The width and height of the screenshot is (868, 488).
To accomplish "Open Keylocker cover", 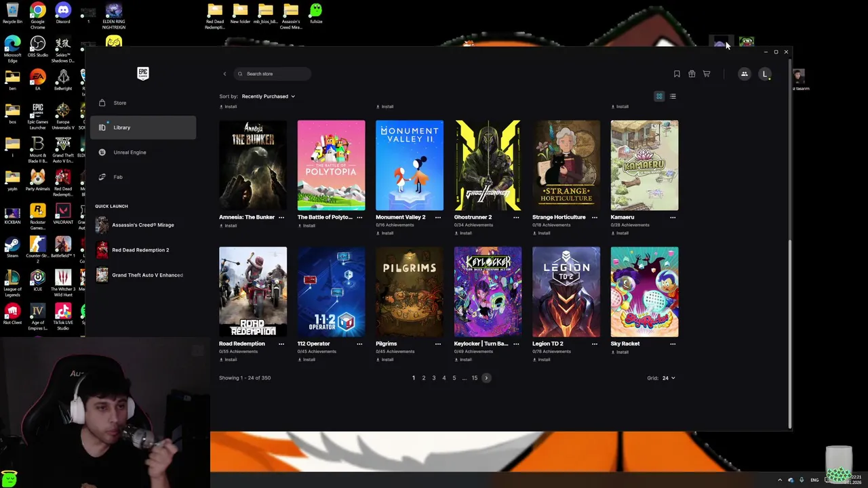I will pos(488,292).
